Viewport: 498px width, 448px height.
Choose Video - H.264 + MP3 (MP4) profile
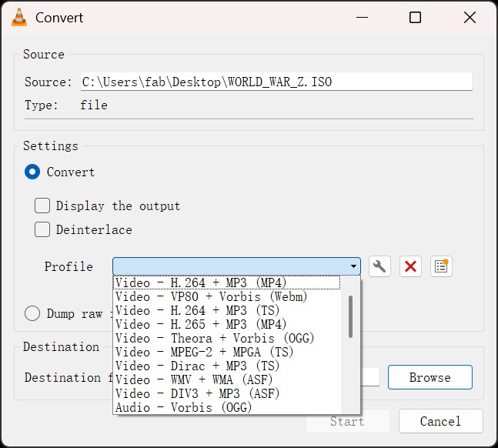(x=226, y=283)
